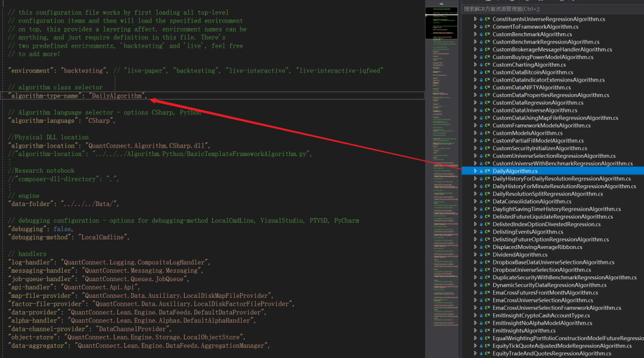
Task: Click the C# icon of EmaCrossUniverseSelectionAlgorithm.cs
Action: (487, 300)
